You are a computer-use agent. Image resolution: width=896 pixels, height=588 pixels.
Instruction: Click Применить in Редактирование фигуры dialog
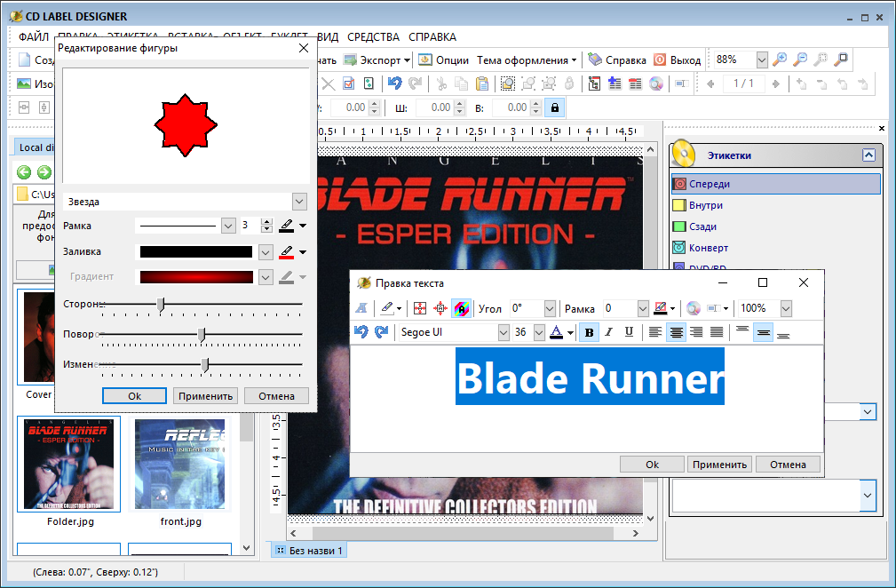[205, 396]
